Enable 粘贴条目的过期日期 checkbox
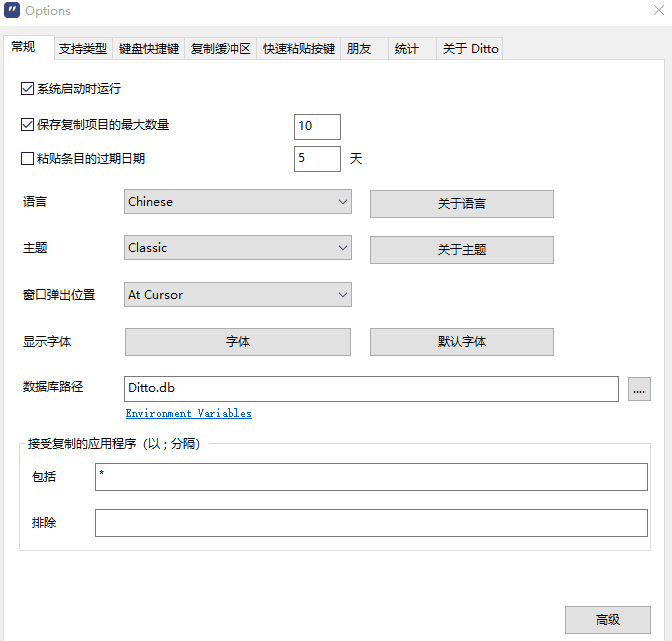 tap(27, 159)
